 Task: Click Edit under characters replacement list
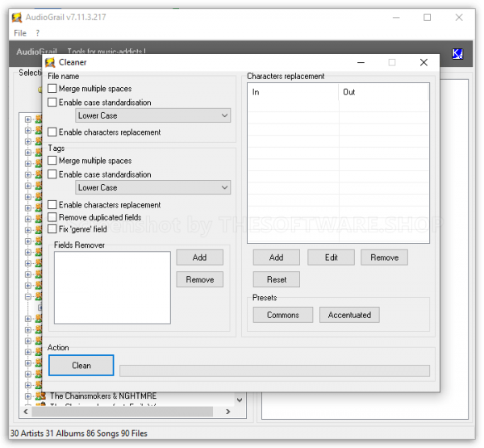(331, 257)
